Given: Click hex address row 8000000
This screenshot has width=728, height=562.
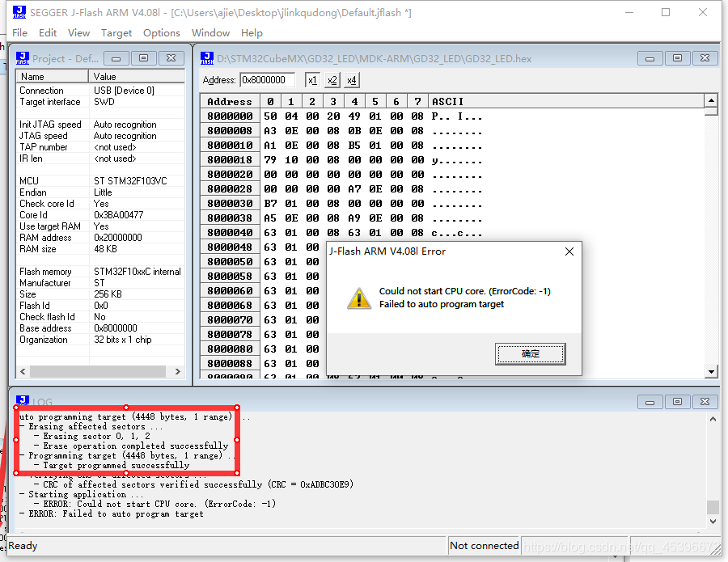Looking at the screenshot, I should pos(230,116).
